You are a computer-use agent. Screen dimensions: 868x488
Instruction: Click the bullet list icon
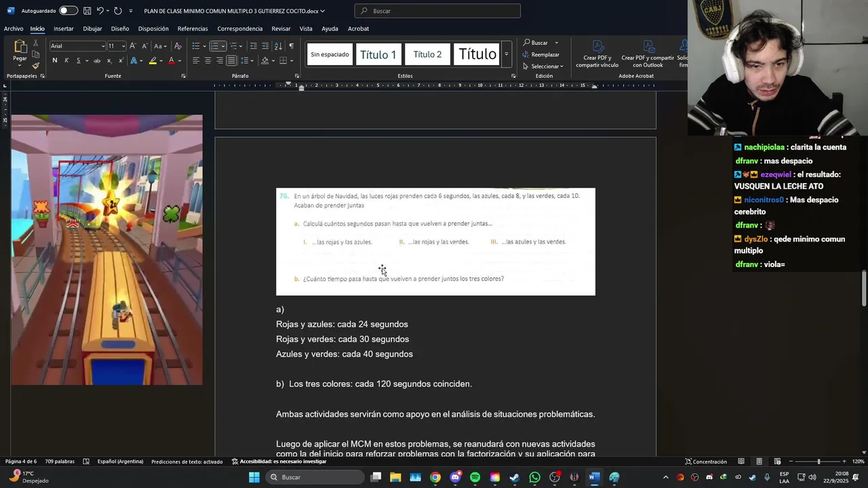point(196,46)
